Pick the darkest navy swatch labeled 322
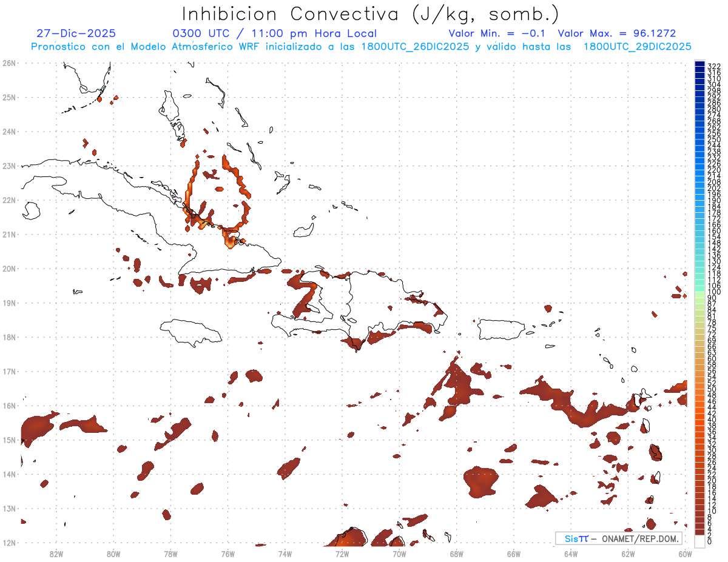This screenshot has height=562, width=728. (x=700, y=64)
